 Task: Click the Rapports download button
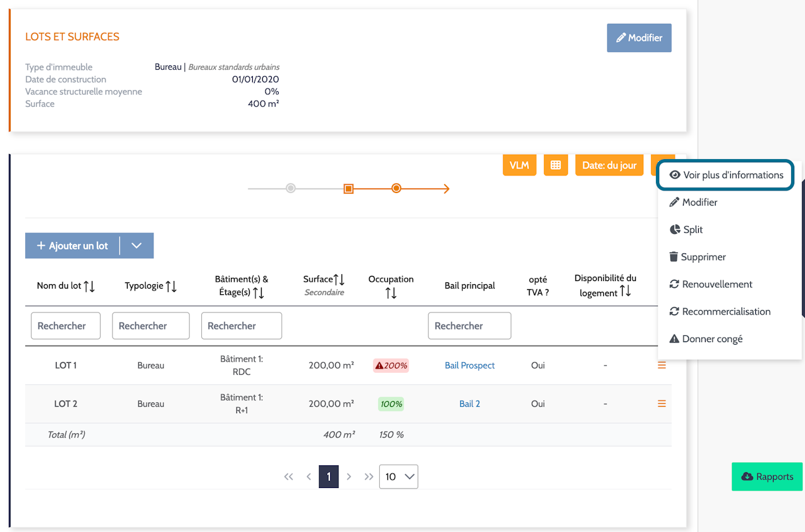tap(767, 477)
